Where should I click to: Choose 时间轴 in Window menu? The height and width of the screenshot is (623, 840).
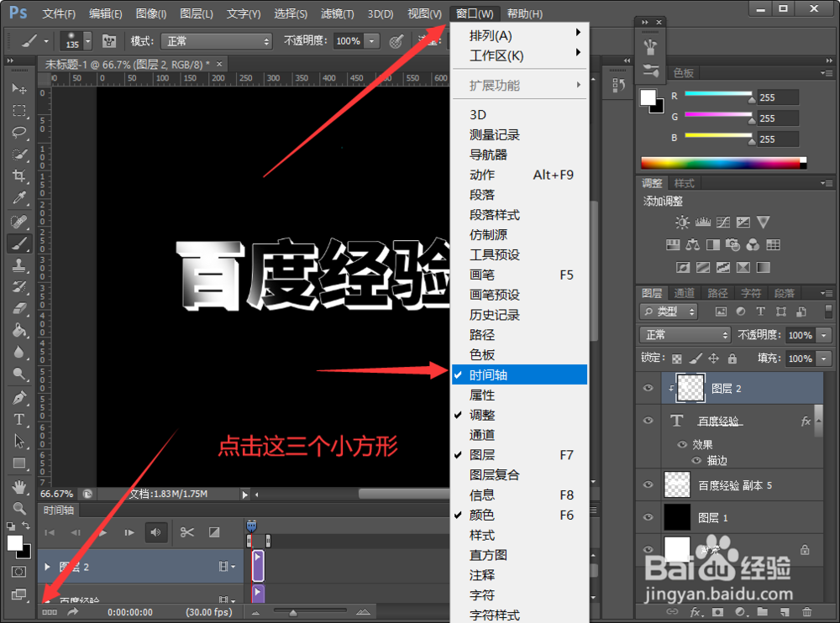520,375
